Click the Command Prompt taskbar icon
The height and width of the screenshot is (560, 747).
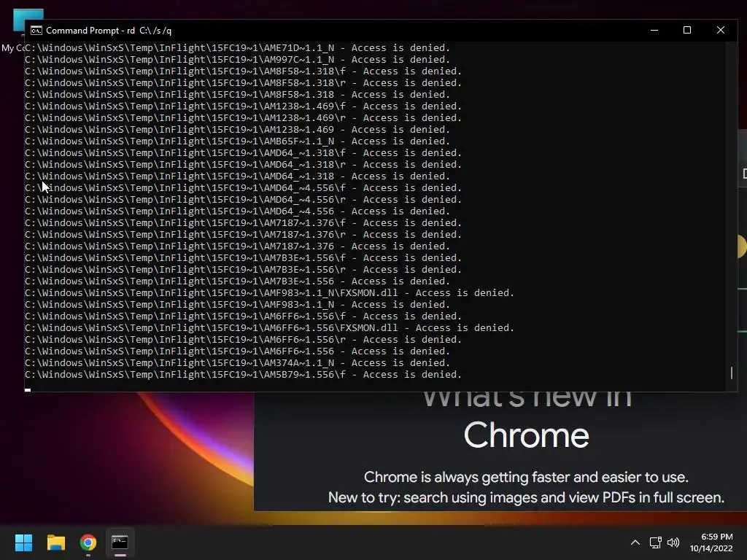(120, 542)
